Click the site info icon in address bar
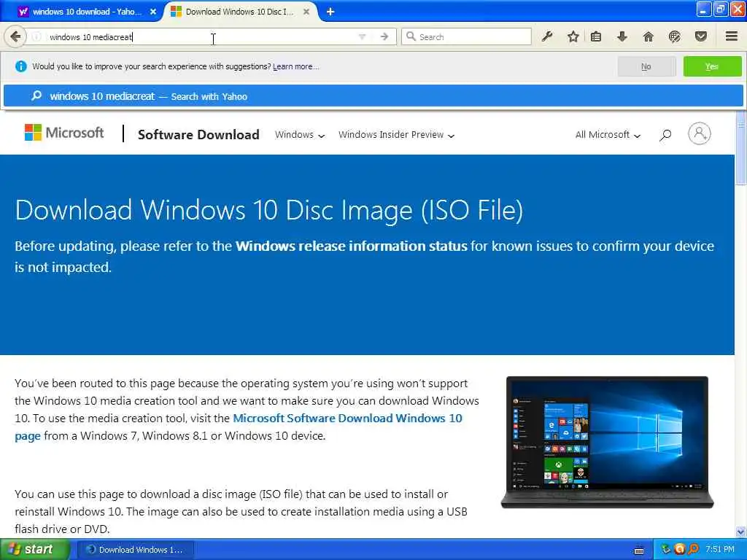Screen dimensions: 747x560 36,36
